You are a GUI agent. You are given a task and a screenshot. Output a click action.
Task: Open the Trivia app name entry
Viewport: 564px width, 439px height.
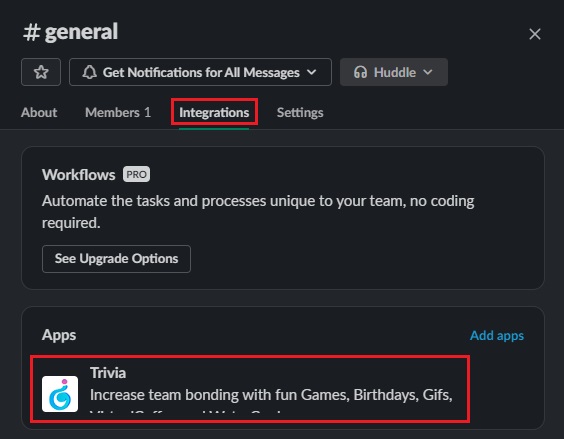108,373
